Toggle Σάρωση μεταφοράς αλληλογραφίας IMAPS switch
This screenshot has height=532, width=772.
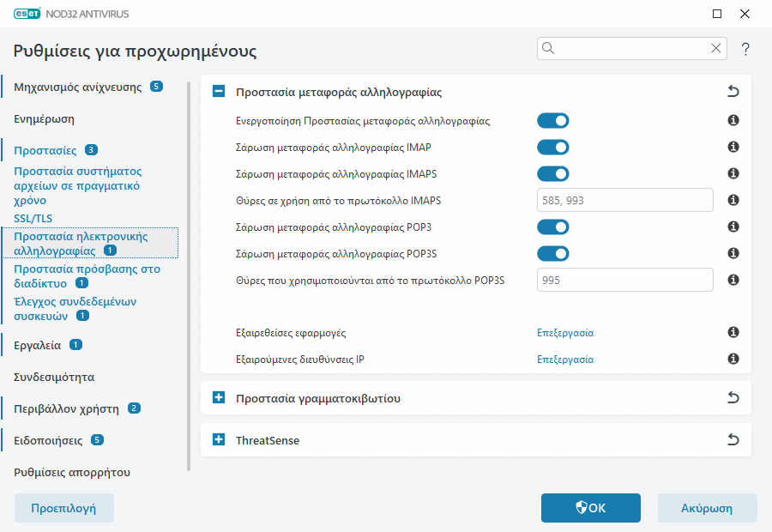553,174
